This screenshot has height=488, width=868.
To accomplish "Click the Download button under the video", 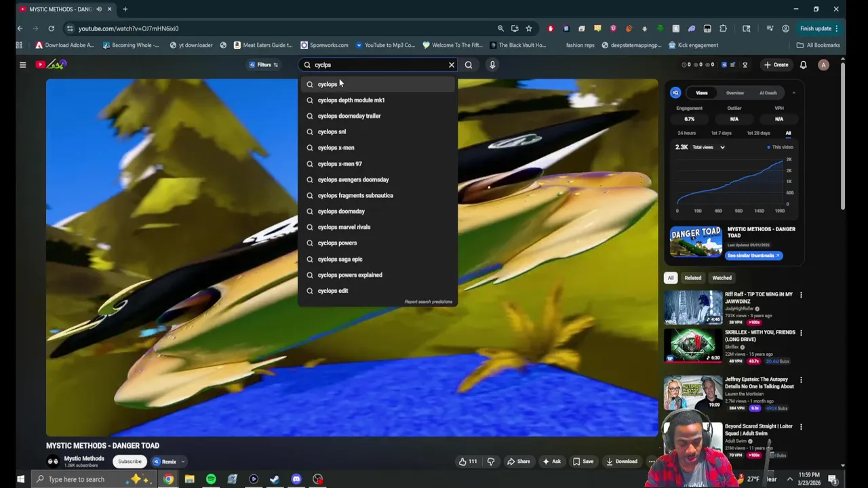I will (621, 462).
